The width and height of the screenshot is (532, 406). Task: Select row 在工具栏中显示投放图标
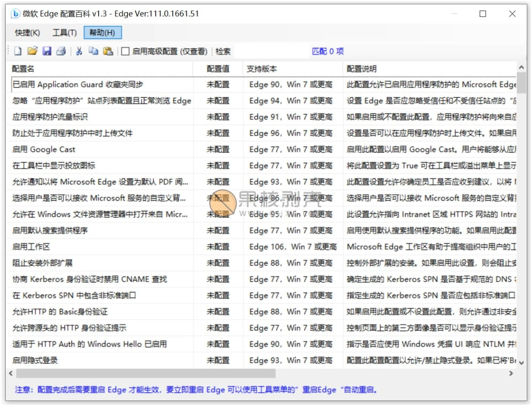pyautogui.click(x=261, y=166)
